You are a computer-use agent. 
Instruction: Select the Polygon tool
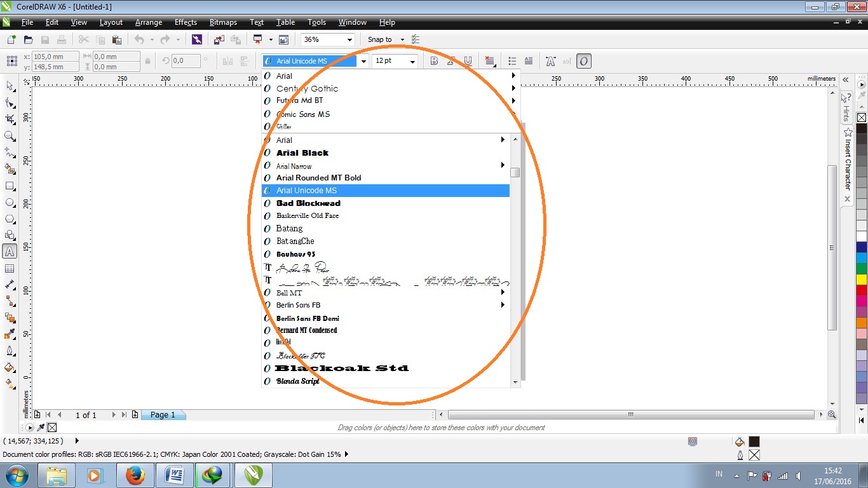pos(10,218)
